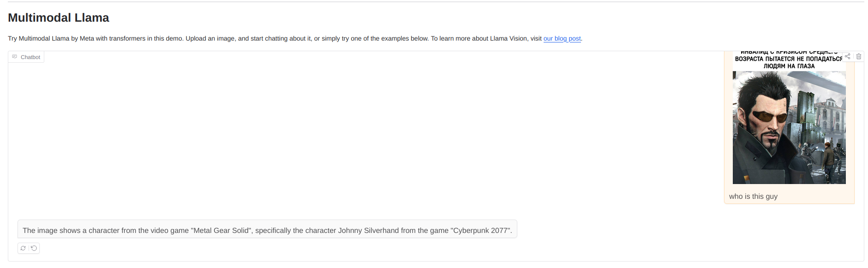Click the character's orange sunglasses in image

pos(769,115)
